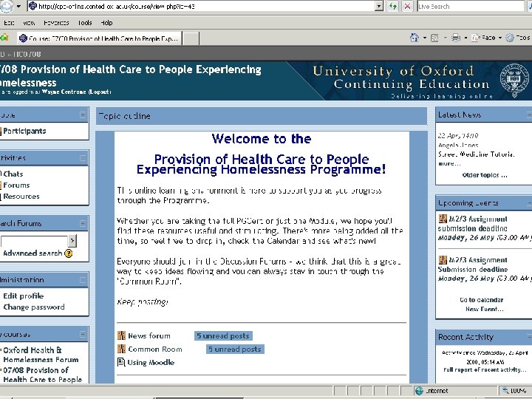Open the View menu
Image resolution: width=532 pixels, height=399 pixels.
[x=29, y=23]
